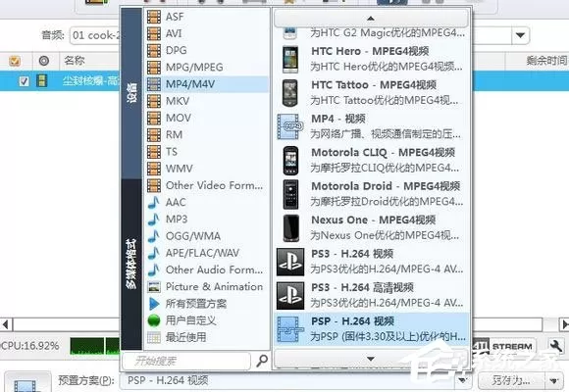Image resolution: width=569 pixels, height=392 pixels.
Task: Open the MKV format category
Action: pyautogui.click(x=207, y=101)
